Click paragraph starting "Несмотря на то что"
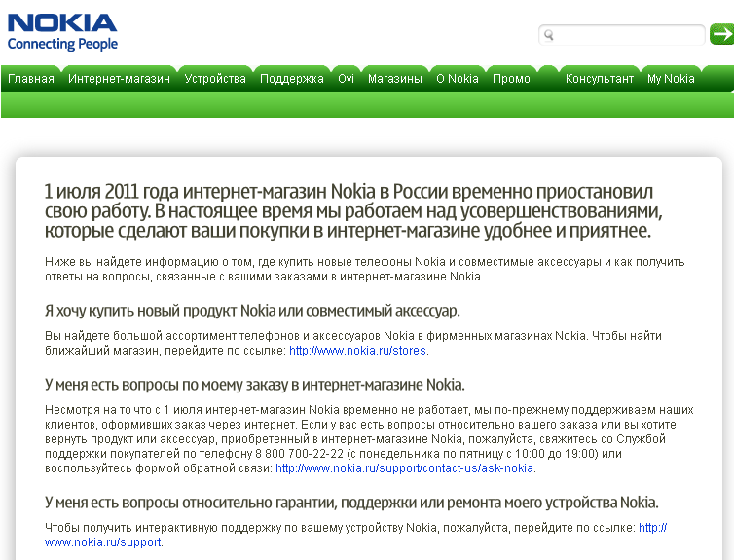 (369, 439)
